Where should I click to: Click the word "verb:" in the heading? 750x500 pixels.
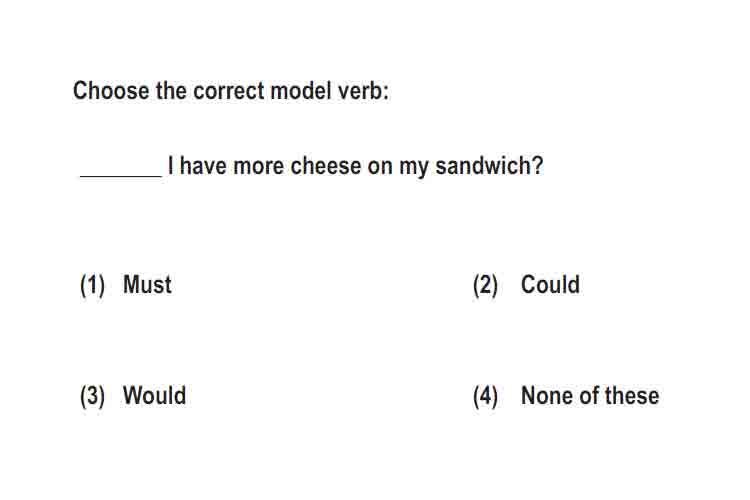(363, 90)
